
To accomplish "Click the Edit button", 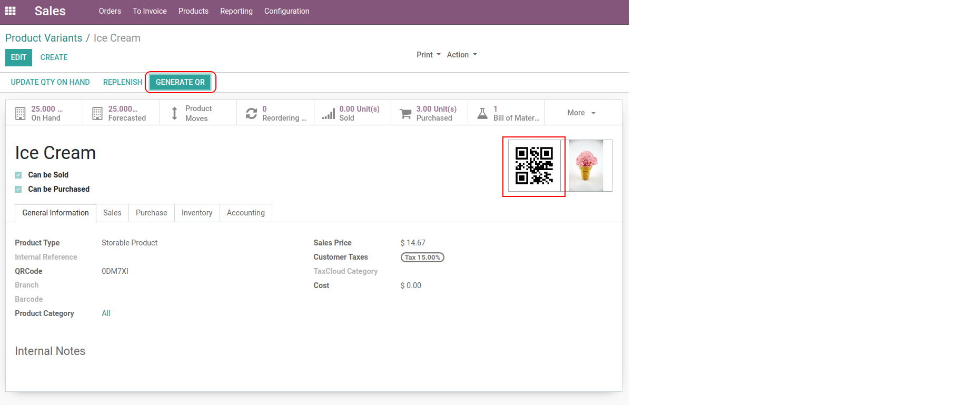I will (18, 57).
